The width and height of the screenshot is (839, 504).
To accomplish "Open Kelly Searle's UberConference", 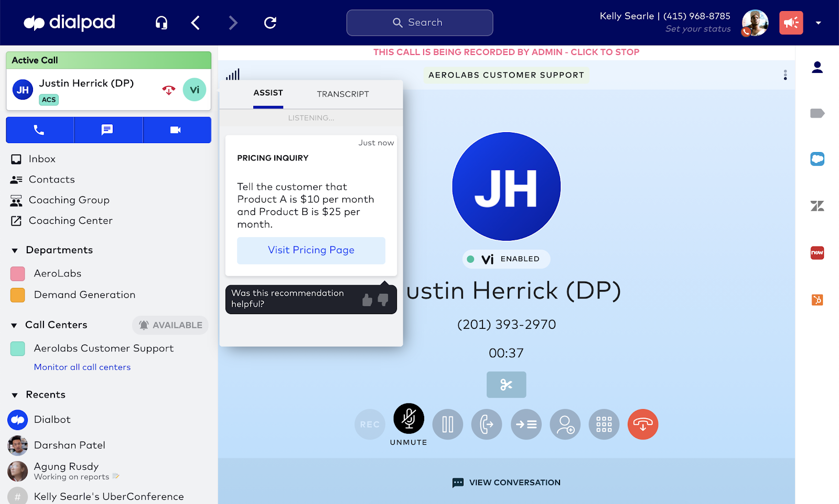I will [x=109, y=497].
